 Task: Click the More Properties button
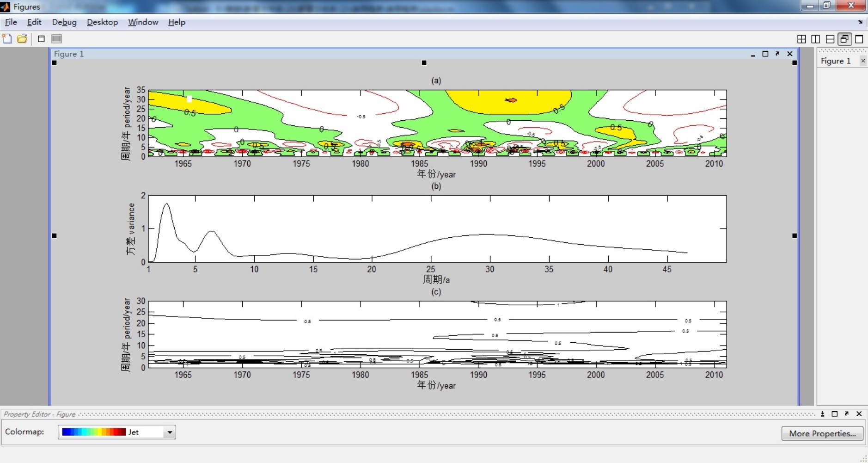822,433
